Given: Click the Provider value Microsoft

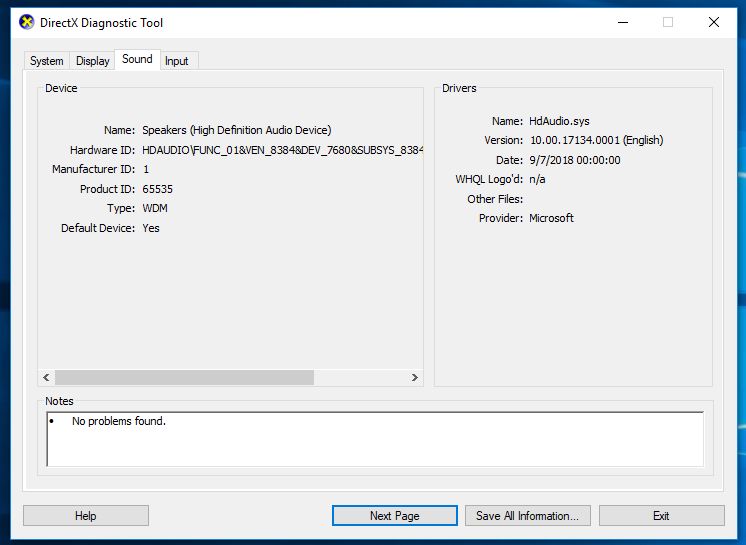Looking at the screenshot, I should click(x=551, y=218).
